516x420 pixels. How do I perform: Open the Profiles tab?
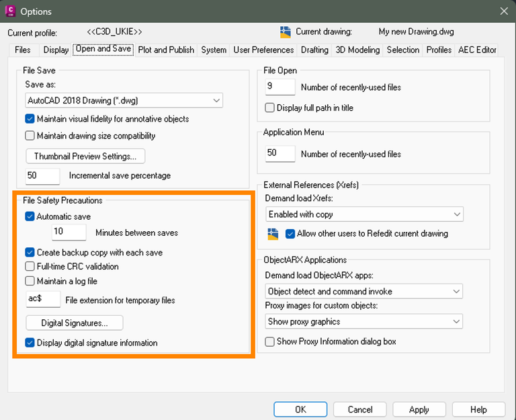(439, 50)
